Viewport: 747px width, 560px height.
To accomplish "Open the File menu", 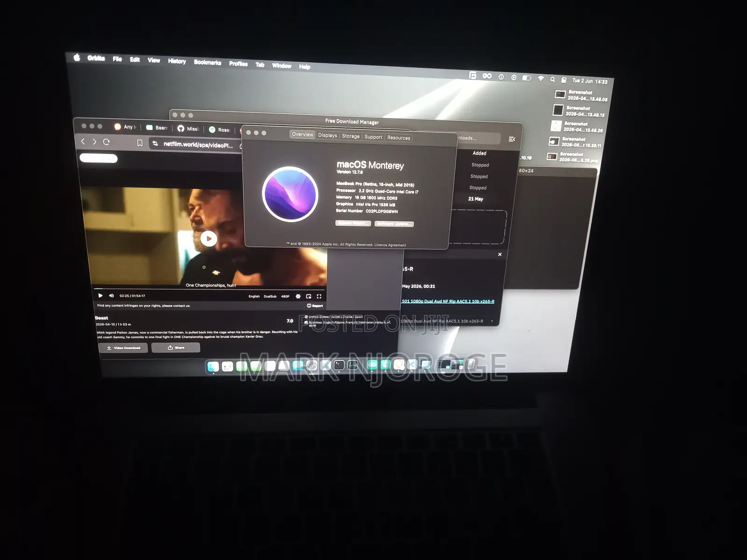I will [117, 59].
